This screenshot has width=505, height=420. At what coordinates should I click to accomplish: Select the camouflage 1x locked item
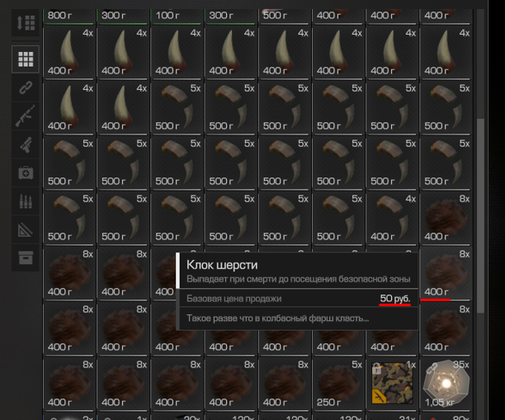pos(392,383)
